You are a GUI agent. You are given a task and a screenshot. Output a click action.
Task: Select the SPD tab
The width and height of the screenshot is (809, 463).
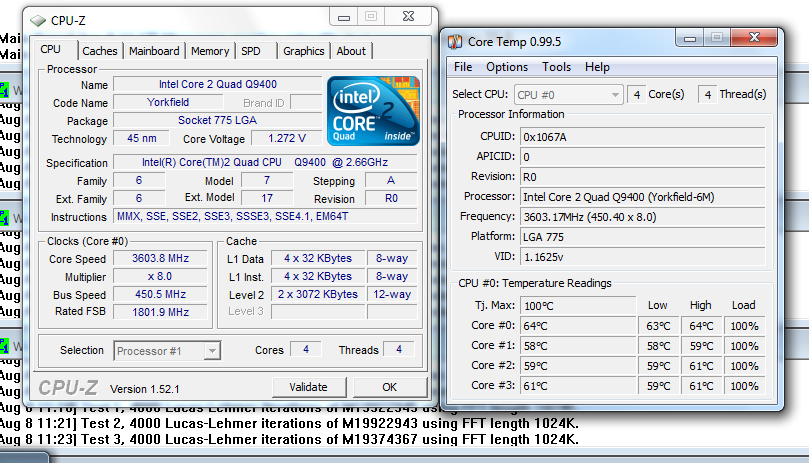point(251,51)
